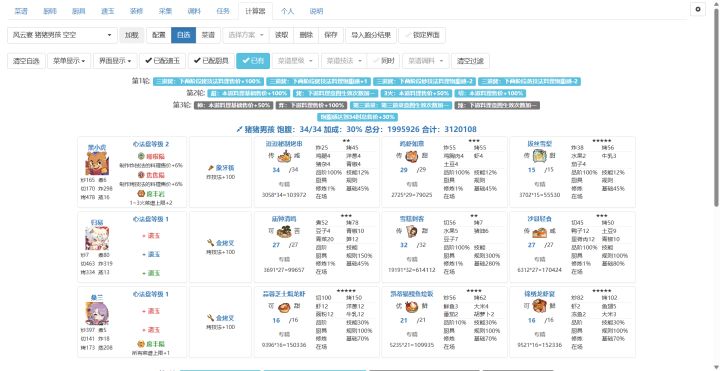Click the quantity field showing 34 of 34
Screen dimensions: 720x371
(x=276, y=170)
